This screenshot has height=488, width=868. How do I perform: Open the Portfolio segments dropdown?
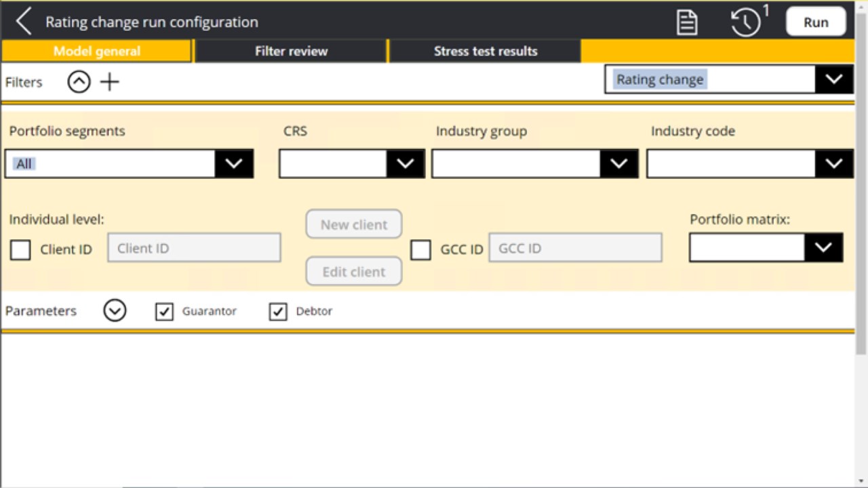(129, 163)
